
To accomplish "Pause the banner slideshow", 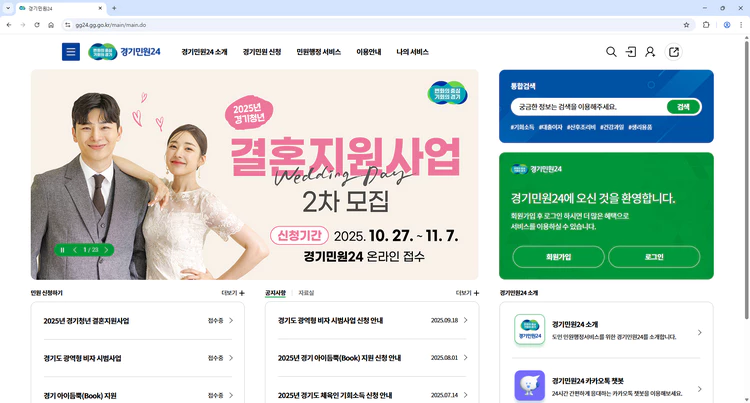I will 62,250.
